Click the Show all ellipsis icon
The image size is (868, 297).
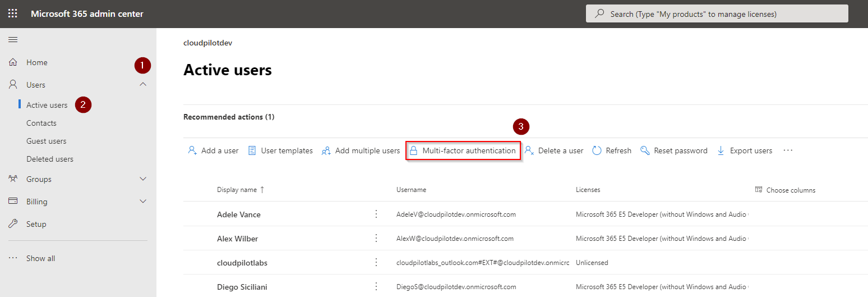(x=13, y=258)
